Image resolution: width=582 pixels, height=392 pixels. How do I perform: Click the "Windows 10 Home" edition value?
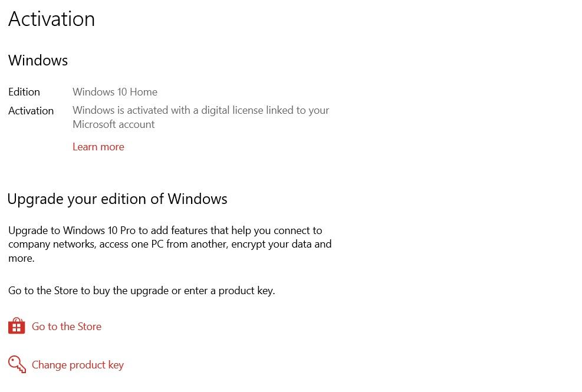pos(115,92)
